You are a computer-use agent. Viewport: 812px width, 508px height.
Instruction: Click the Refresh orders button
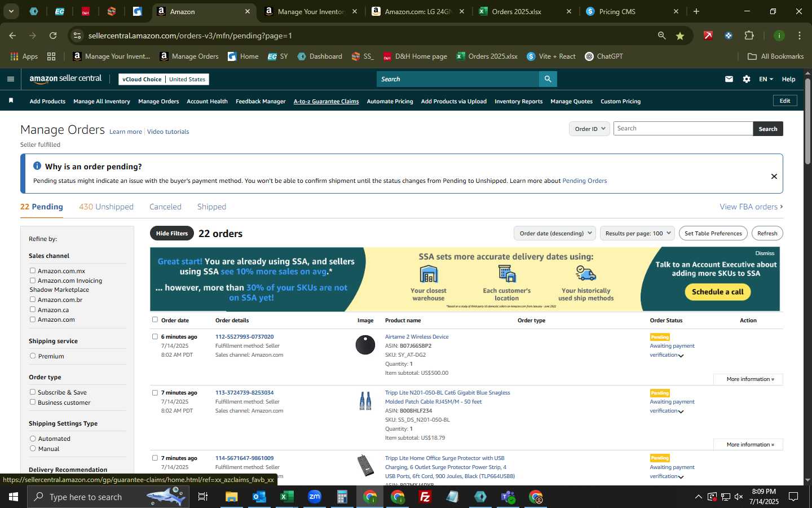coord(767,233)
